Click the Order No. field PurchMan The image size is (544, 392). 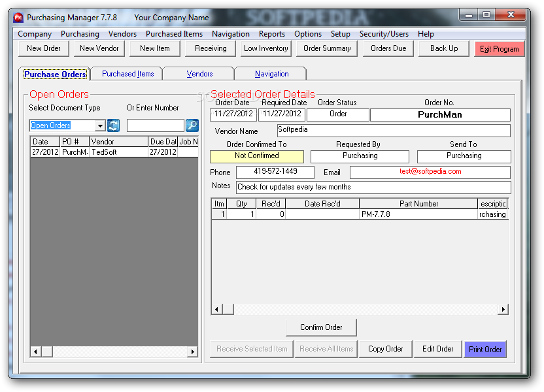(440, 115)
